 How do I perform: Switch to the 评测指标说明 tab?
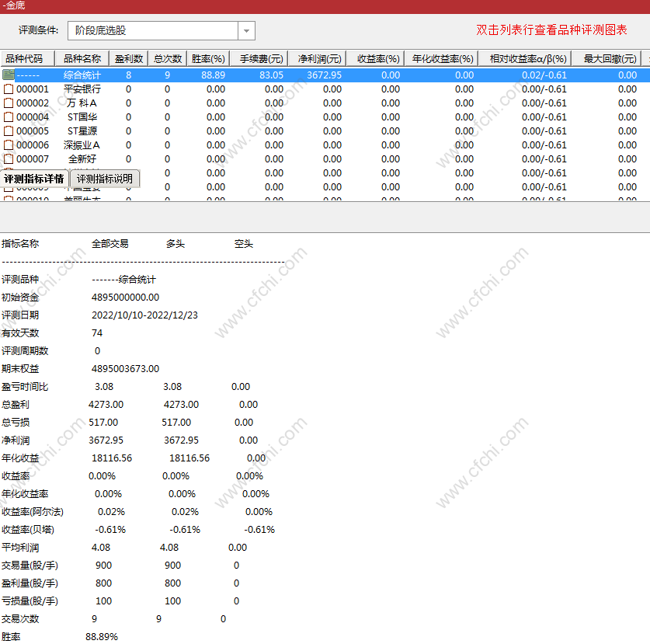[105, 179]
